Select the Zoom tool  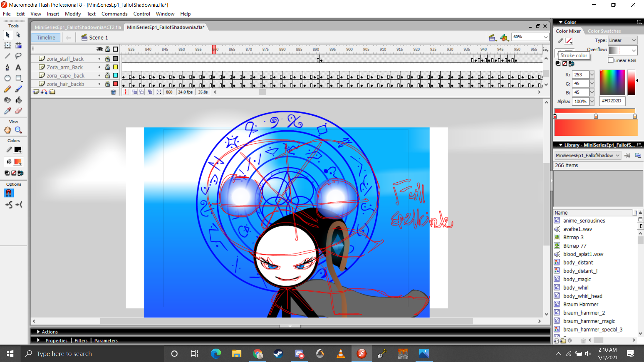click(18, 130)
